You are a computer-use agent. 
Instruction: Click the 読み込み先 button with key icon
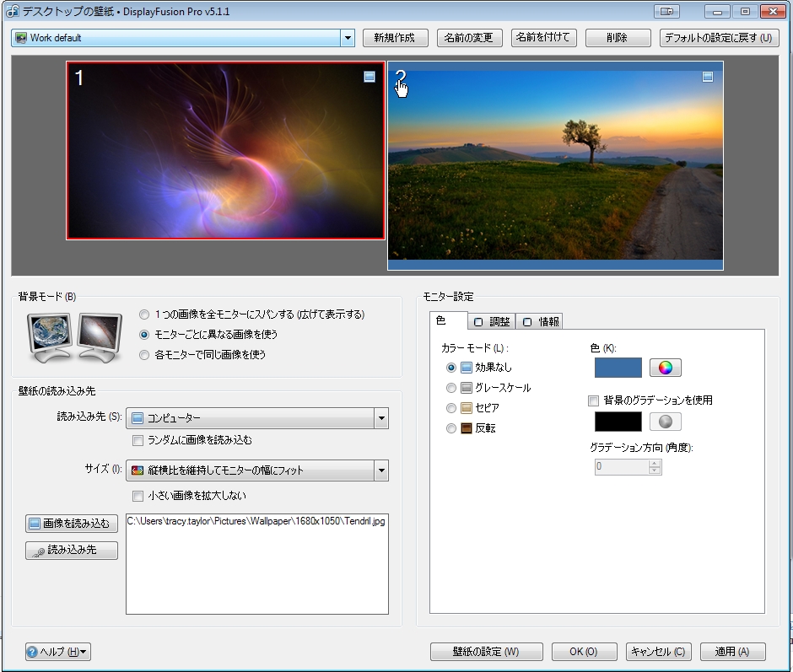72,551
